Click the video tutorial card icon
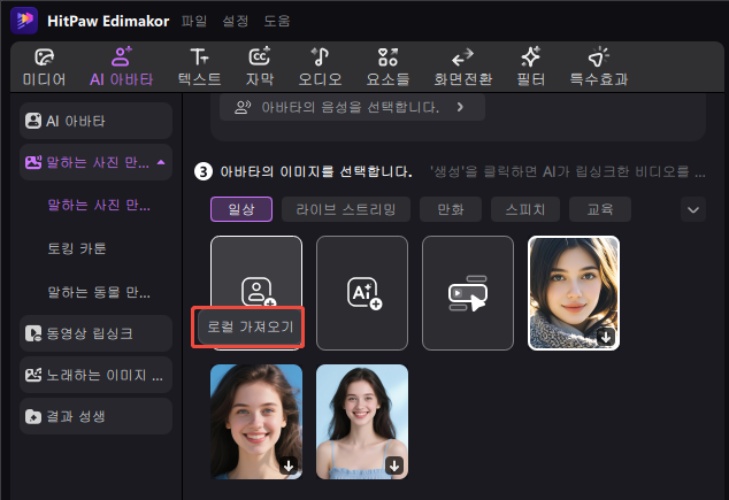Image resolution: width=729 pixels, height=500 pixels. coord(468,293)
